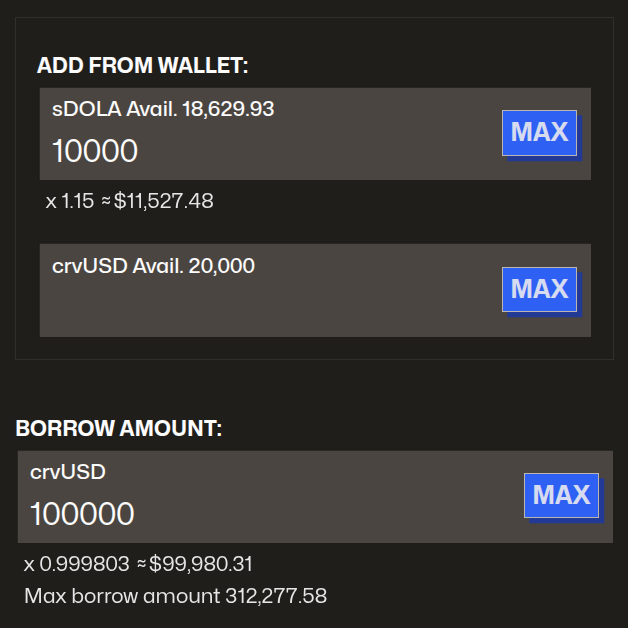Click the crvUSD label in borrow box

[67, 472]
